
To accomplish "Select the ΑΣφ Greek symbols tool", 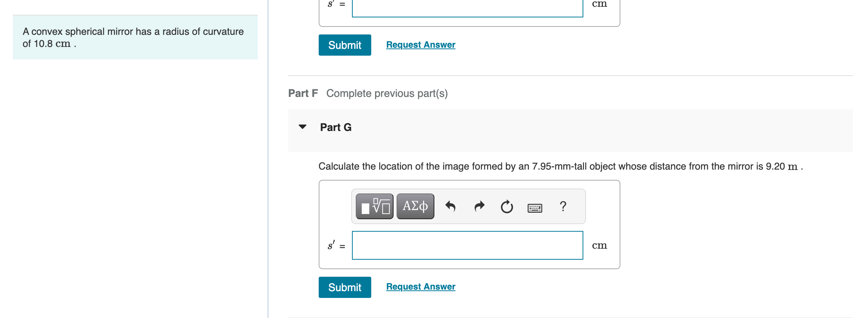I will click(x=415, y=206).
